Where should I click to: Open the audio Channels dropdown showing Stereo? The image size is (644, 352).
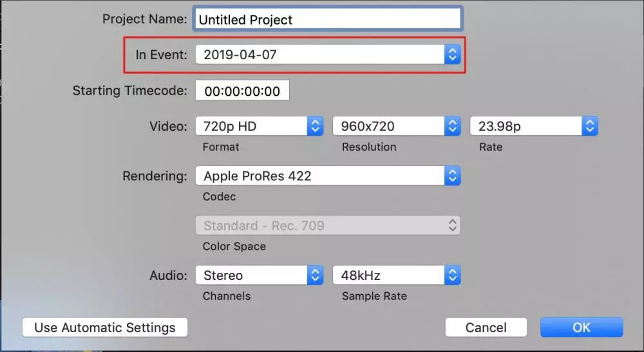point(259,275)
